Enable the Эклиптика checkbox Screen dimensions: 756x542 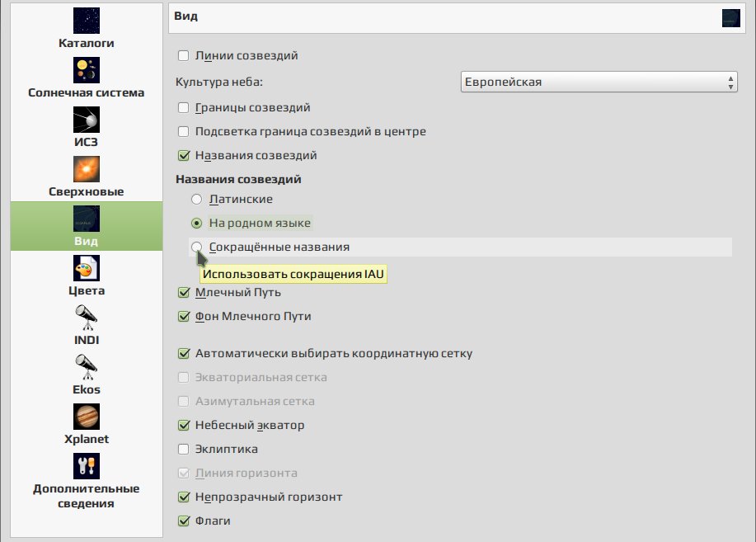tap(183, 450)
